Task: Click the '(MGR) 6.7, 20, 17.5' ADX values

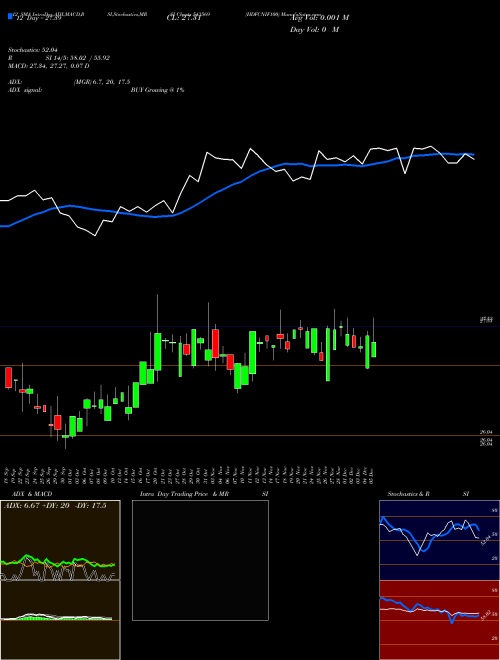Action: pos(101,82)
